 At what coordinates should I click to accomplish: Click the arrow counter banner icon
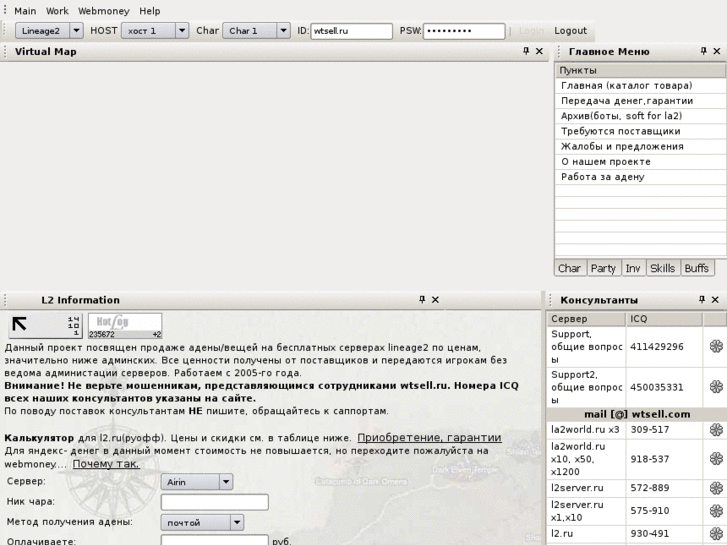tap(45, 326)
